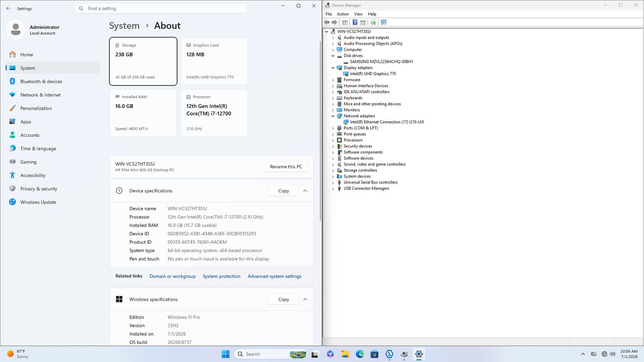
Task: Open Advanced system settings link
Action: [275, 276]
